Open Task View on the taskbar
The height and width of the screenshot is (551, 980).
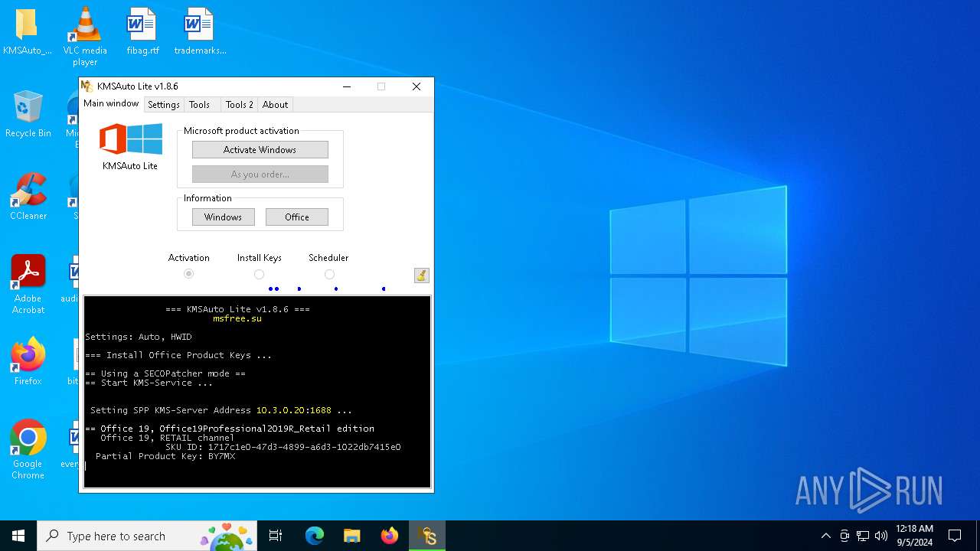(276, 536)
